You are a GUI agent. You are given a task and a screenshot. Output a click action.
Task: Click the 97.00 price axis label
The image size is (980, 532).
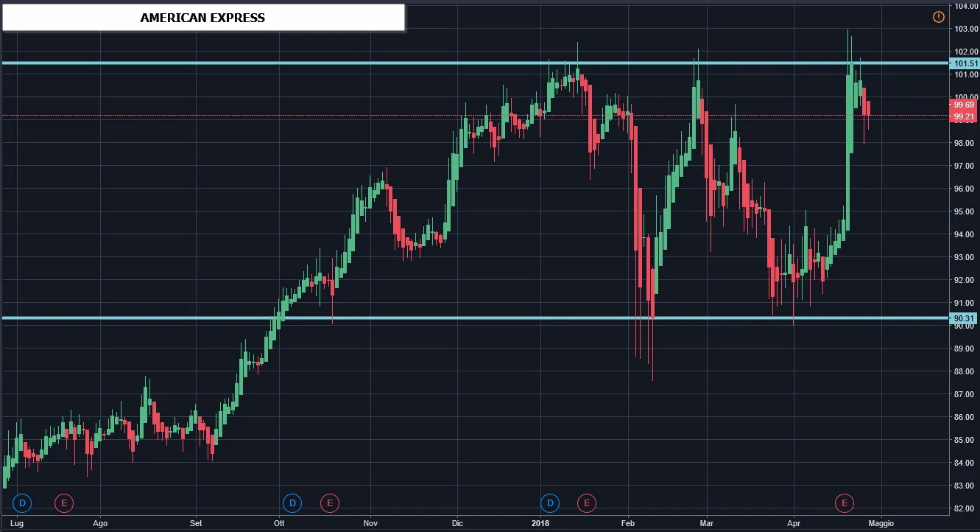click(965, 166)
